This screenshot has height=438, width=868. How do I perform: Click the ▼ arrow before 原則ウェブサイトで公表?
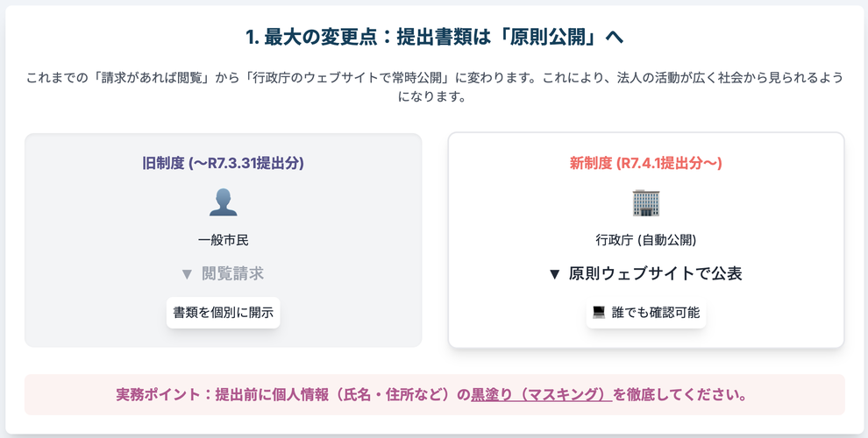[x=554, y=274]
